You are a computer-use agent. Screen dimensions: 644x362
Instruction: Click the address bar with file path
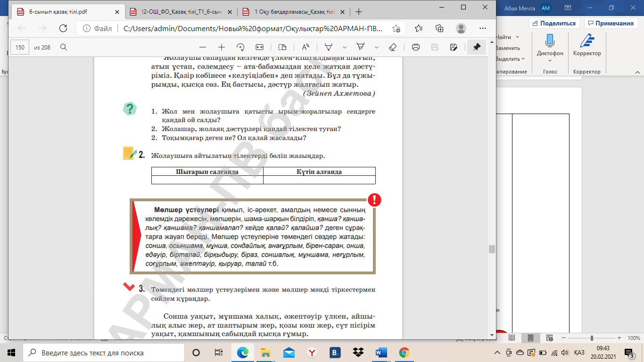[240, 28]
